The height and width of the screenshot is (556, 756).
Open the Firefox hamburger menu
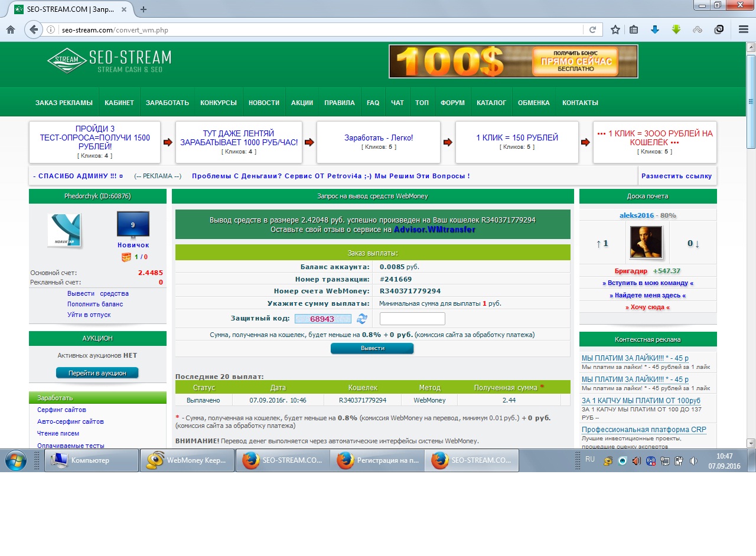coord(744,30)
